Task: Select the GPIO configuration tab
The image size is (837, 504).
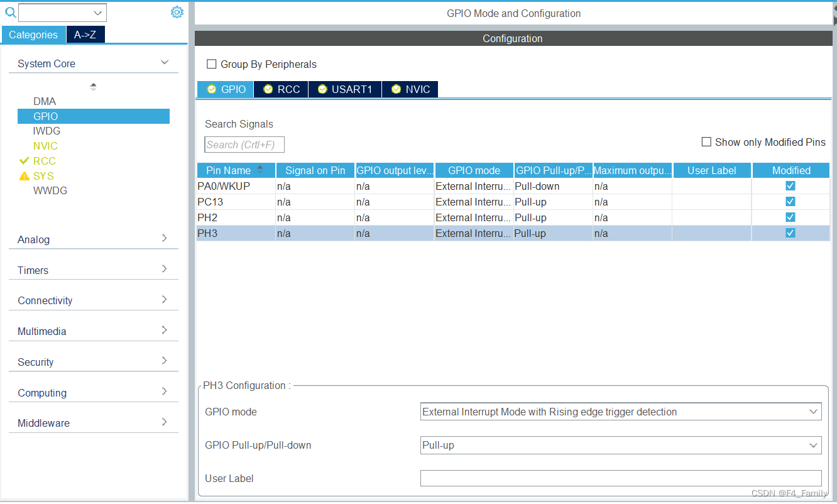Action: coord(226,89)
